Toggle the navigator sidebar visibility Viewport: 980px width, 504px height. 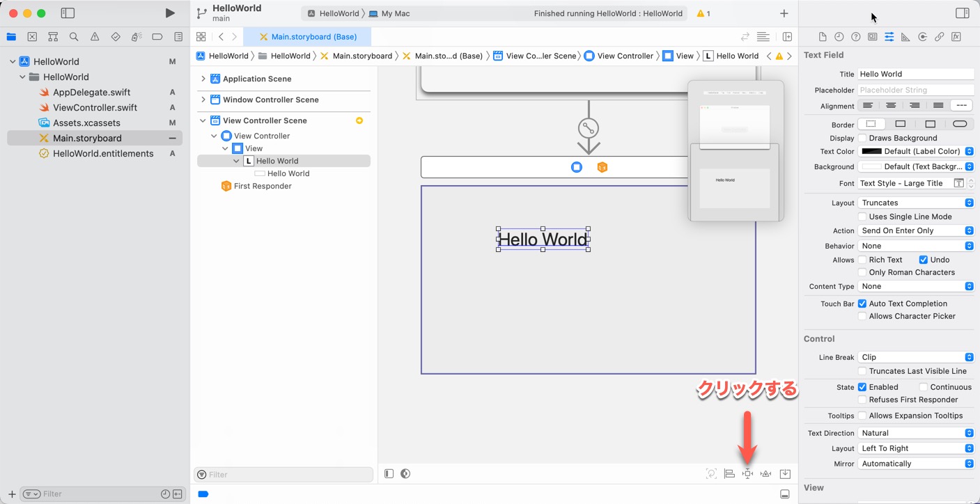(x=68, y=13)
